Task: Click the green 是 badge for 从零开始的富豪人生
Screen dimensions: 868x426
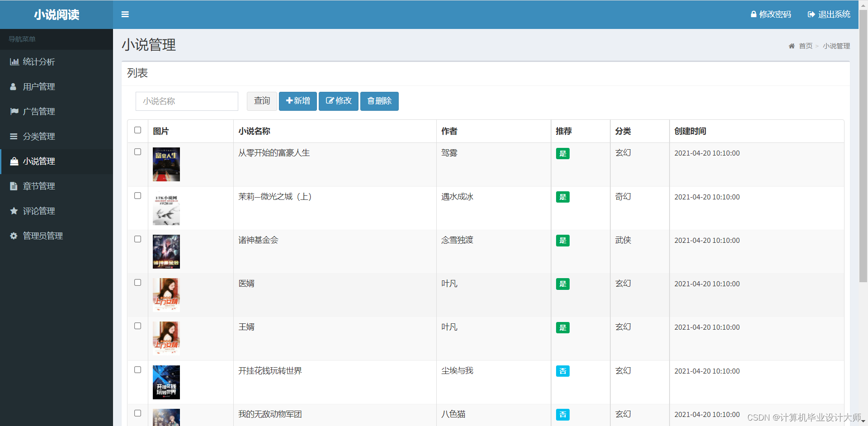Action: (x=563, y=154)
